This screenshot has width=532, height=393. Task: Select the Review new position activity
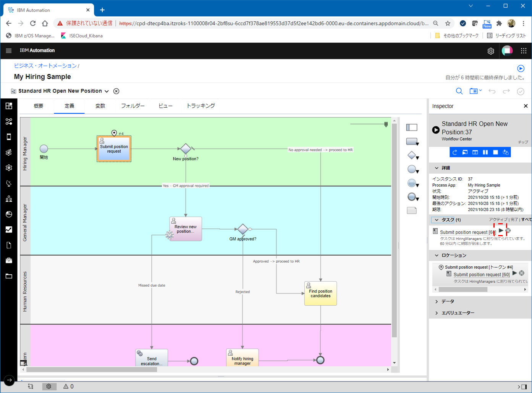coord(186,229)
